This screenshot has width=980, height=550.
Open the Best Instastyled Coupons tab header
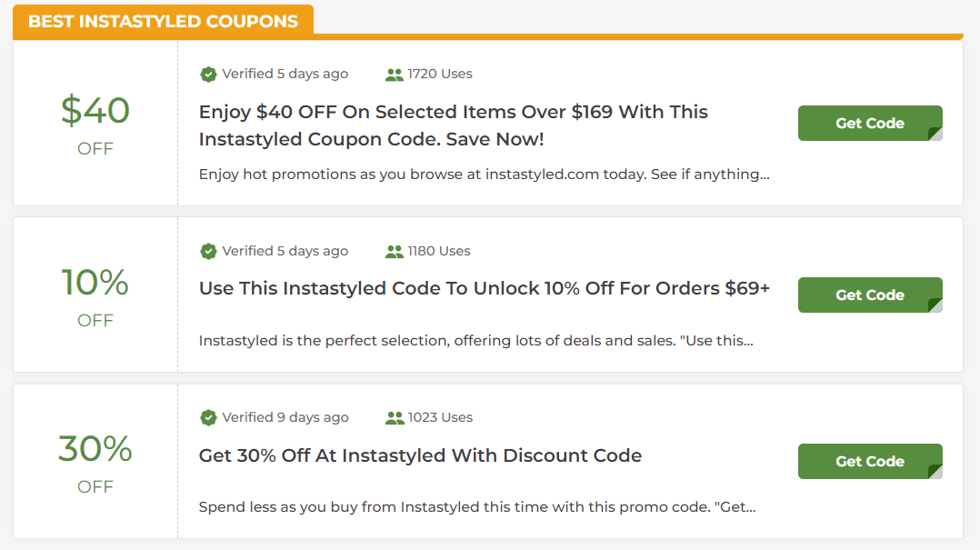(x=163, y=21)
